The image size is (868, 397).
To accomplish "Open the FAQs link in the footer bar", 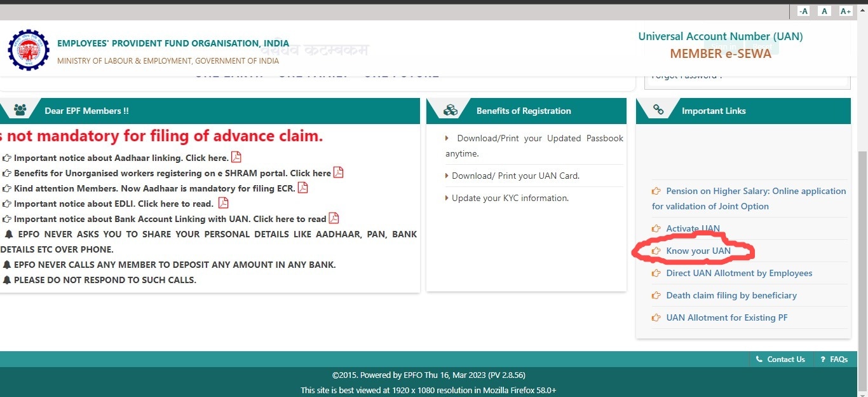I will pos(839,359).
